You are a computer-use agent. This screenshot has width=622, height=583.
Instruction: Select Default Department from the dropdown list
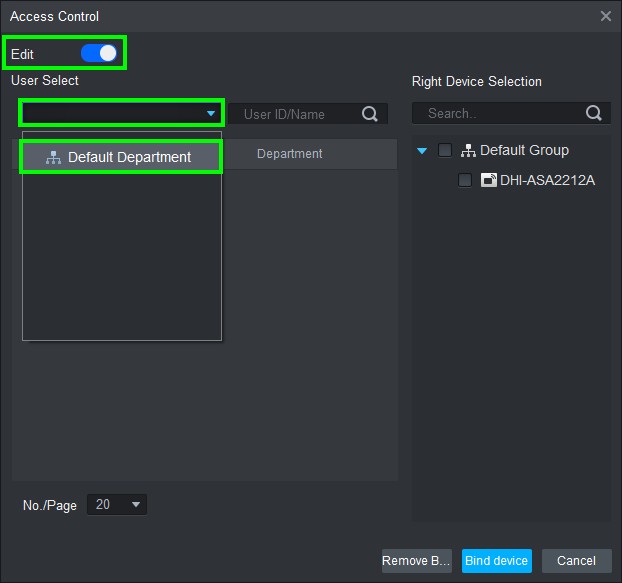click(128, 158)
